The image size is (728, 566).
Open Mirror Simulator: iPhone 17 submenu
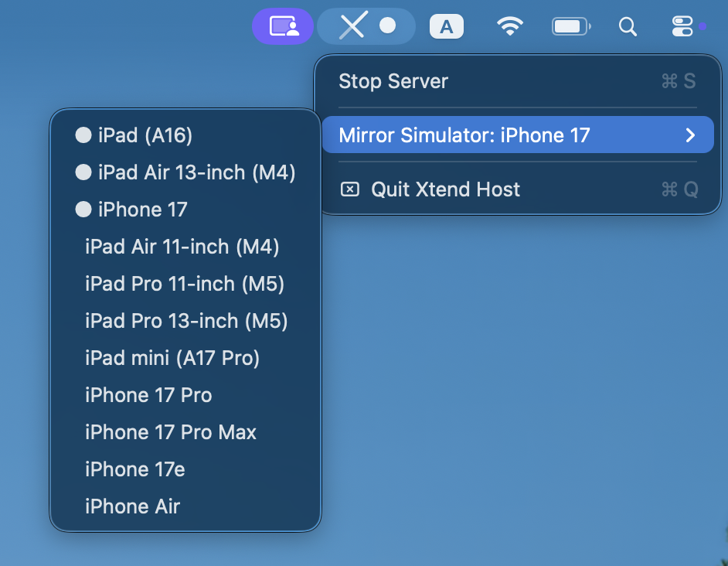(x=518, y=135)
